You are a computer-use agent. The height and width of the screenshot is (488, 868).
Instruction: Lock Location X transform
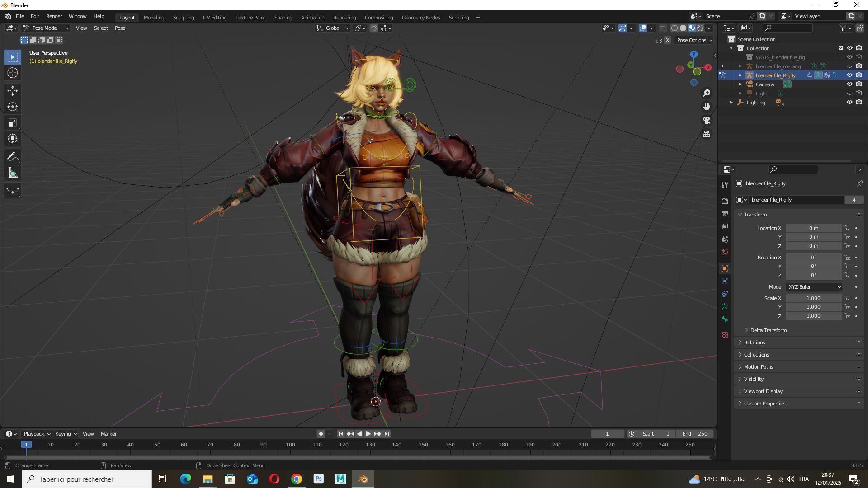point(847,228)
